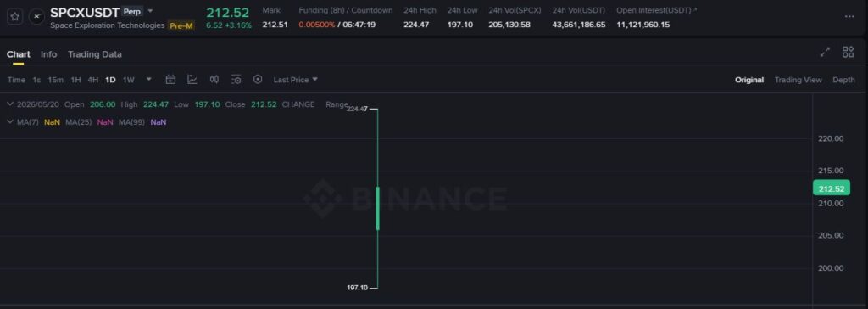Select the 1D interval
Screen dimensions: 868x309
coord(110,80)
